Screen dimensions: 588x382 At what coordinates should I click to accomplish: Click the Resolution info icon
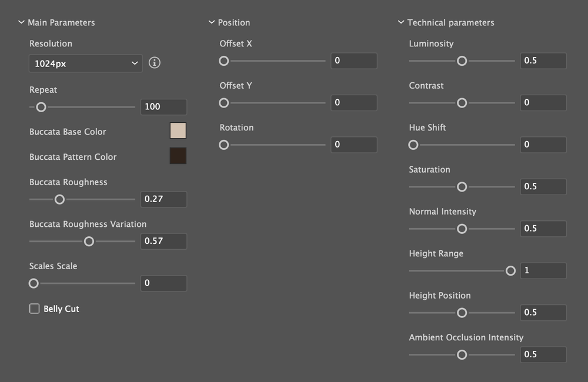(155, 63)
